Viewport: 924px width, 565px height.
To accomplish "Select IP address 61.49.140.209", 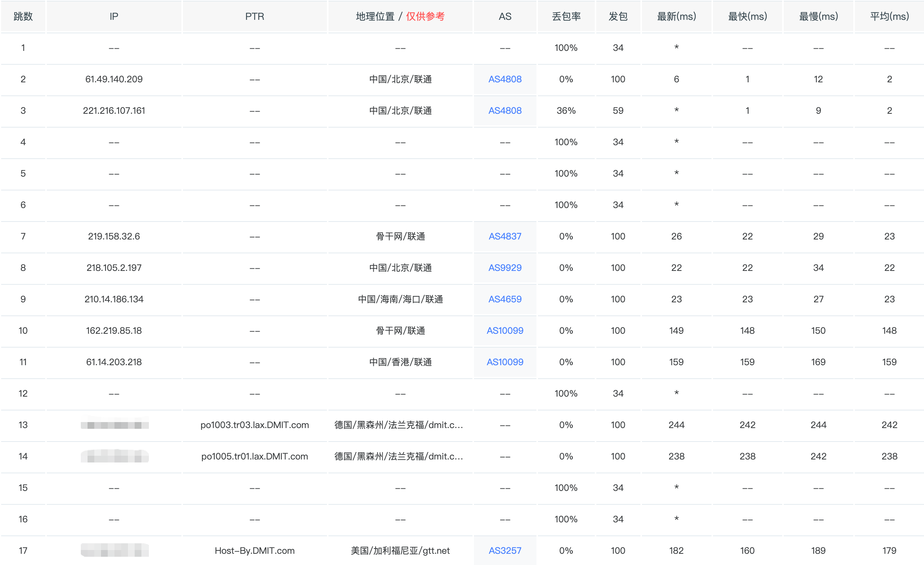I will (114, 79).
